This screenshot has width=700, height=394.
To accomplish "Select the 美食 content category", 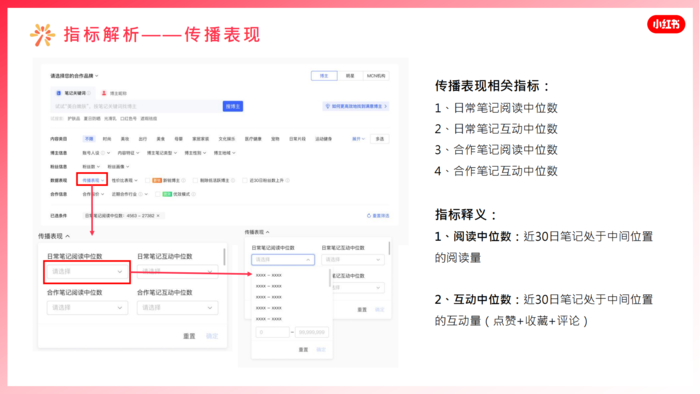I will point(160,139).
